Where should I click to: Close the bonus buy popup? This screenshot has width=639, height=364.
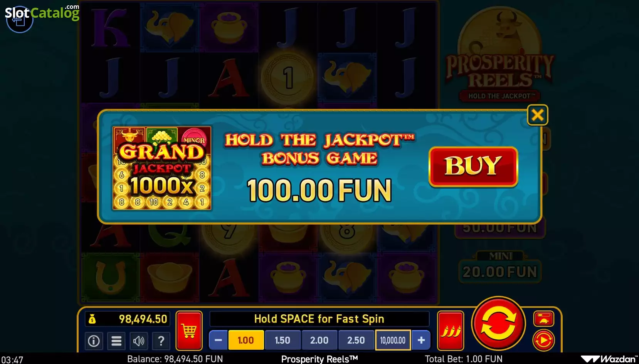(x=537, y=115)
